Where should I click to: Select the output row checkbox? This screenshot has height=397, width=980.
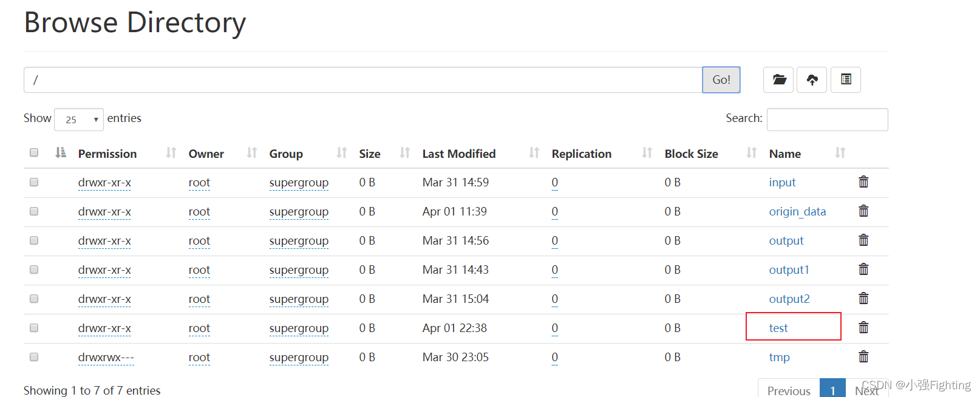[34, 240]
